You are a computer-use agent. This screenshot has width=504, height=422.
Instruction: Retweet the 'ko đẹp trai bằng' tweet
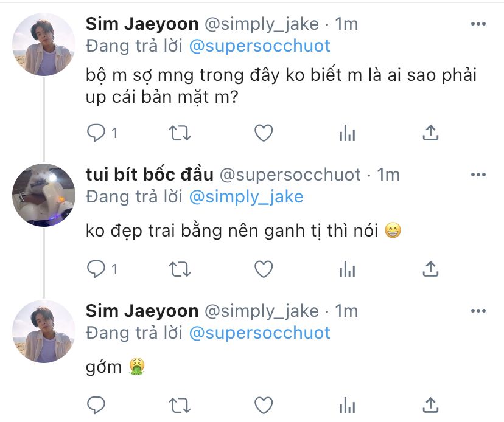(x=180, y=268)
